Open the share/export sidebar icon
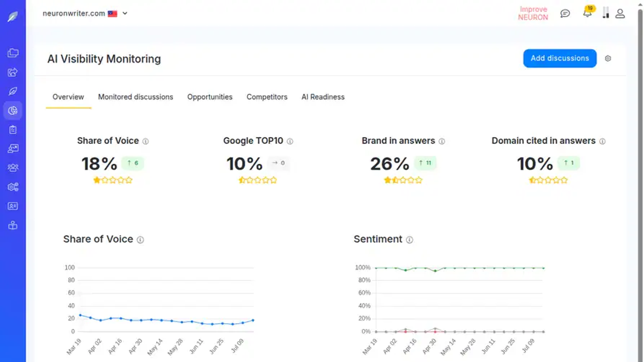 (13, 72)
